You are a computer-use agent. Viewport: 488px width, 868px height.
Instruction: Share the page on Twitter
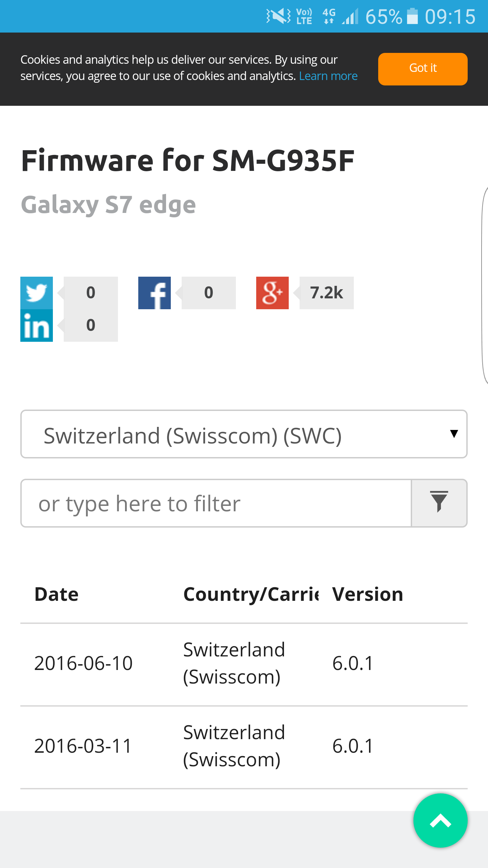(36, 293)
